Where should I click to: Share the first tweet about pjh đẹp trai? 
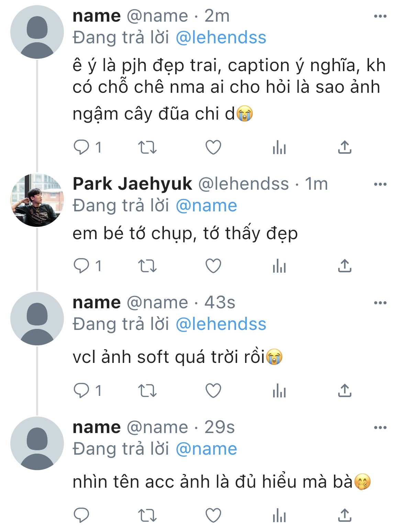345,147
